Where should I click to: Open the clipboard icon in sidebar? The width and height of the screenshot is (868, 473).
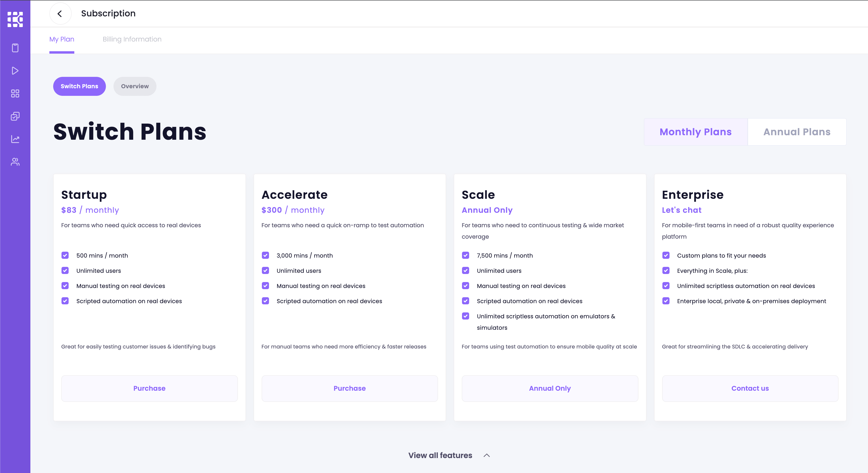point(15,48)
